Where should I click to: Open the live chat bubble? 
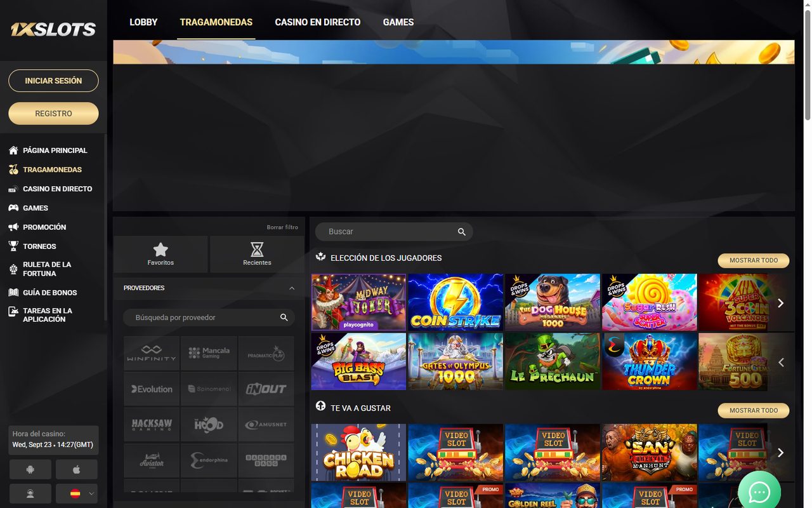(759, 492)
